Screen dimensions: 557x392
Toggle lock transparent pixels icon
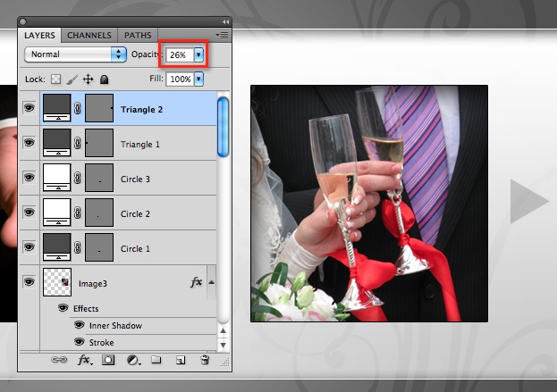coord(55,79)
